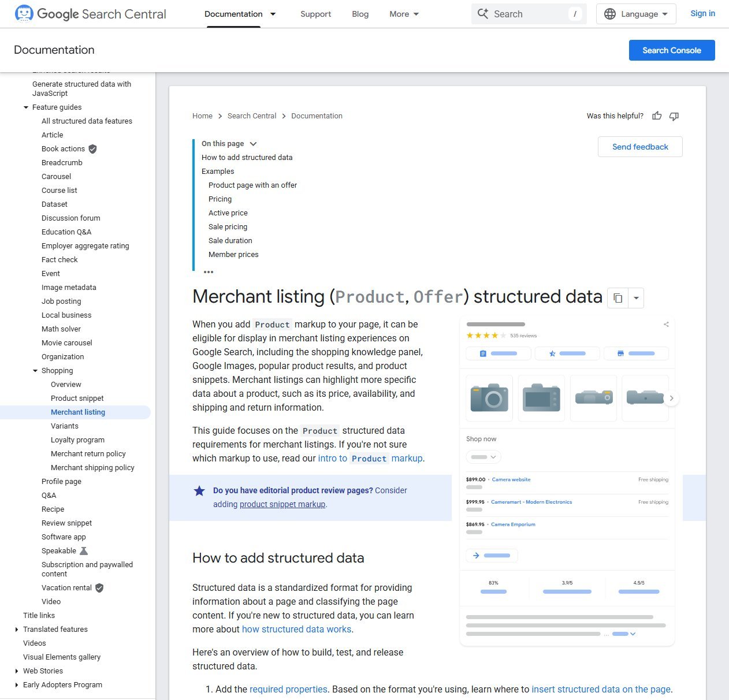
Task: Expand the Web Stories section
Action: (17, 671)
